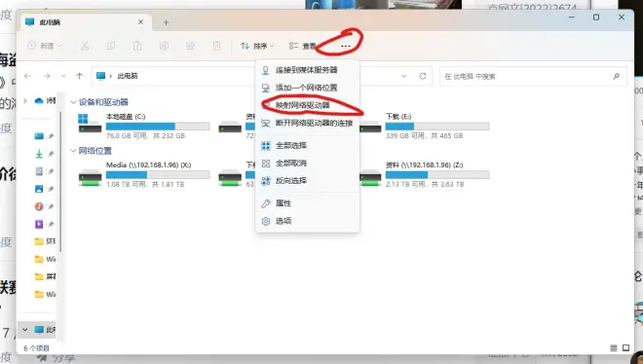Screen dimensions: 643x364
Task: Open Music from the sidebar quick access
Action: click(x=39, y=206)
